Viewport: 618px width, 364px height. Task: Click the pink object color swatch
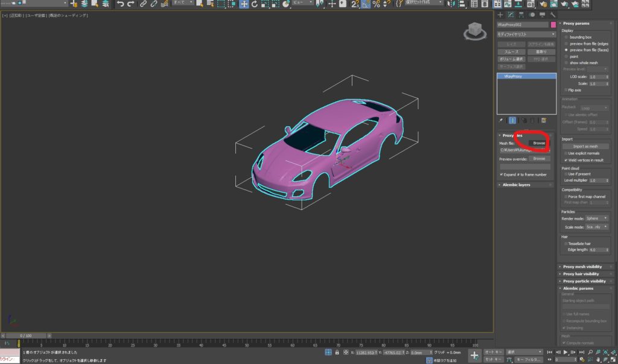(553, 25)
